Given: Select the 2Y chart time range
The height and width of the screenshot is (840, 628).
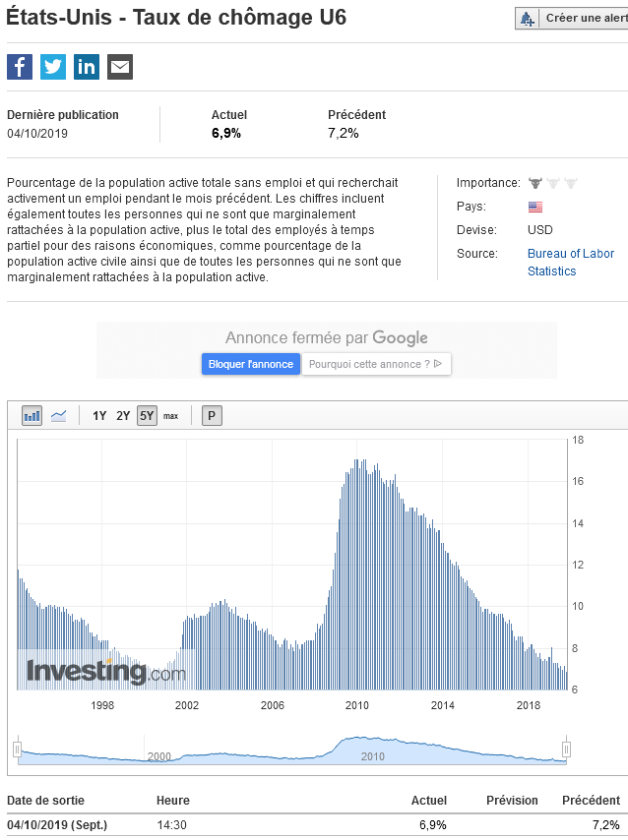Looking at the screenshot, I should click(x=123, y=416).
